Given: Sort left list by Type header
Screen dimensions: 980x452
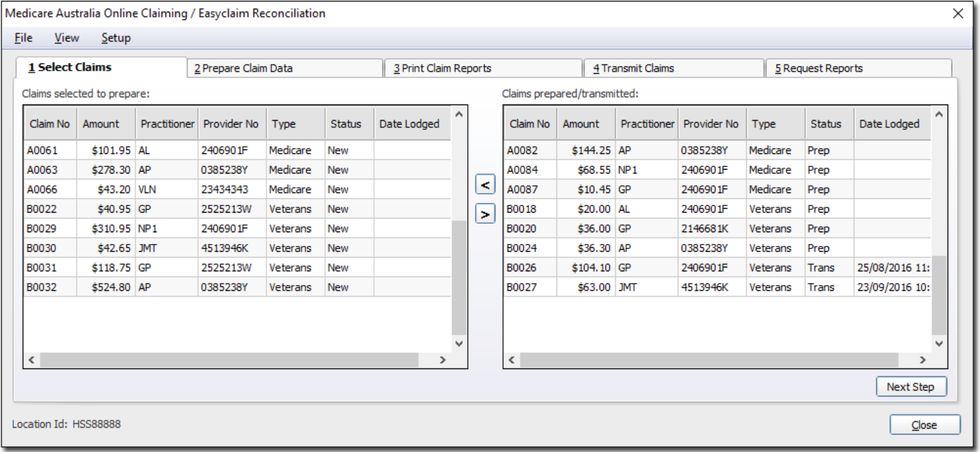Looking at the screenshot, I should point(295,124).
